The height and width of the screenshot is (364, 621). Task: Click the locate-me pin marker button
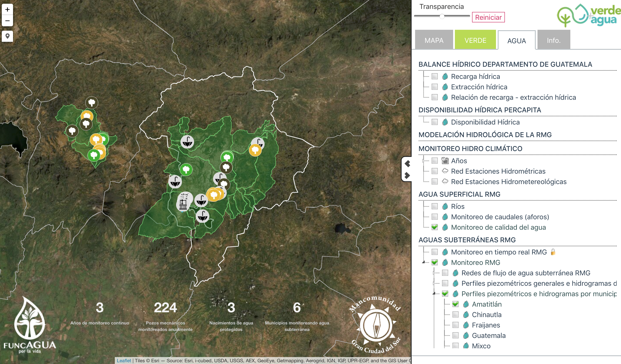(7, 36)
